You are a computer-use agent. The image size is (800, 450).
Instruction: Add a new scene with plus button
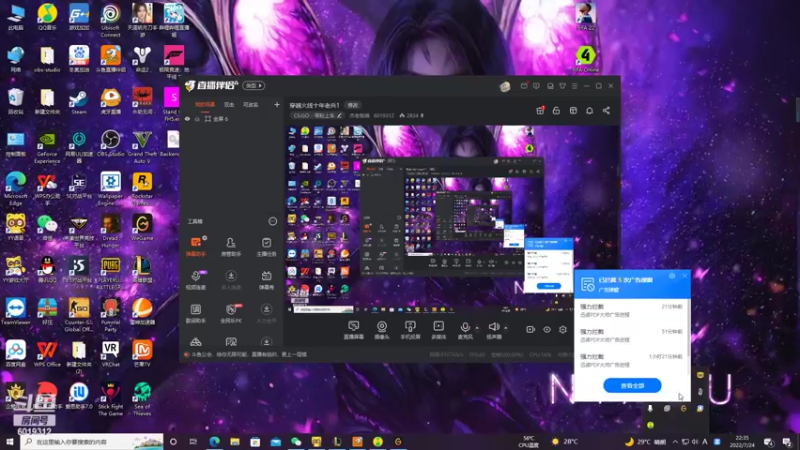click(x=277, y=105)
